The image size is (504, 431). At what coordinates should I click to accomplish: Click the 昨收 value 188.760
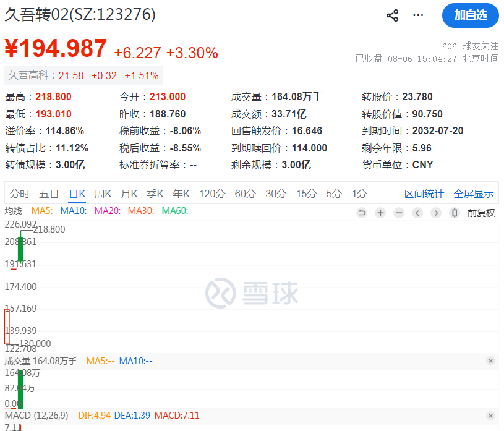[x=168, y=114]
